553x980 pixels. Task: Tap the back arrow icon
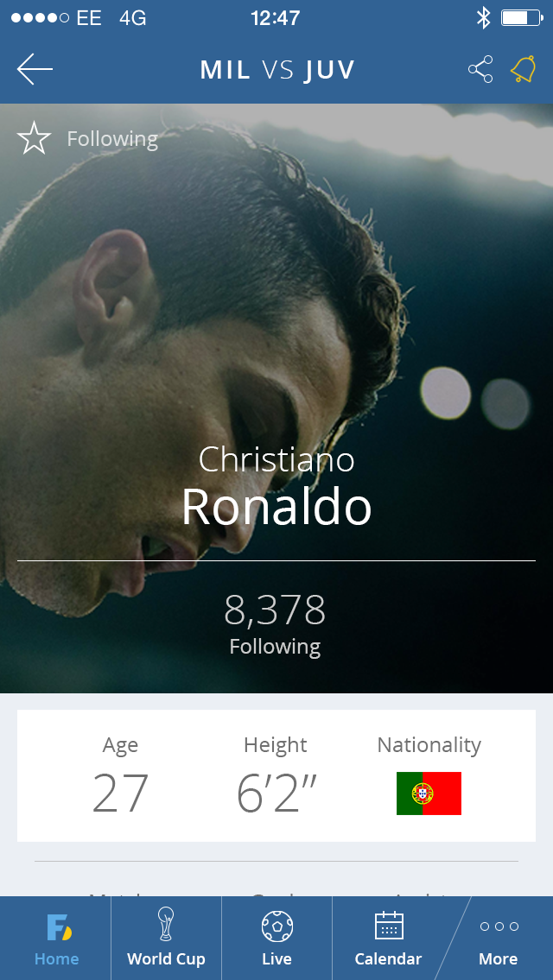(35, 69)
